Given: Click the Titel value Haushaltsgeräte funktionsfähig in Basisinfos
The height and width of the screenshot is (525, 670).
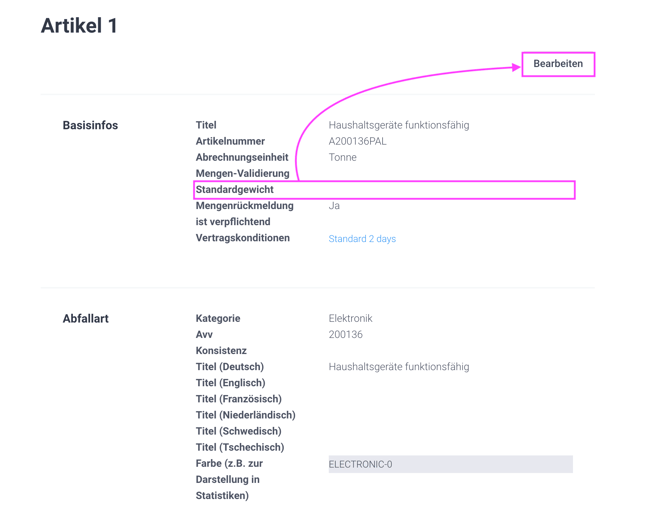Looking at the screenshot, I should pyautogui.click(x=399, y=125).
